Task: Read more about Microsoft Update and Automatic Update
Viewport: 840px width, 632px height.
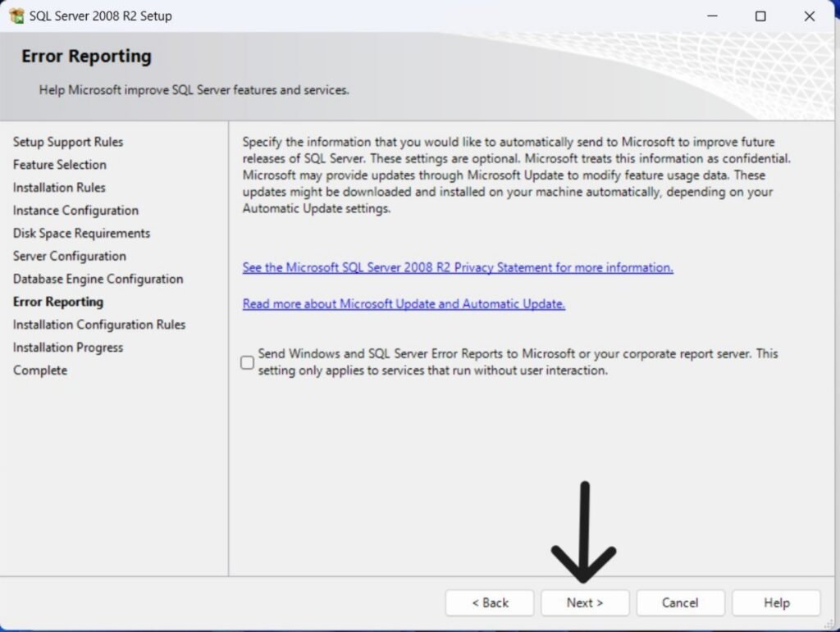Action: (404, 303)
